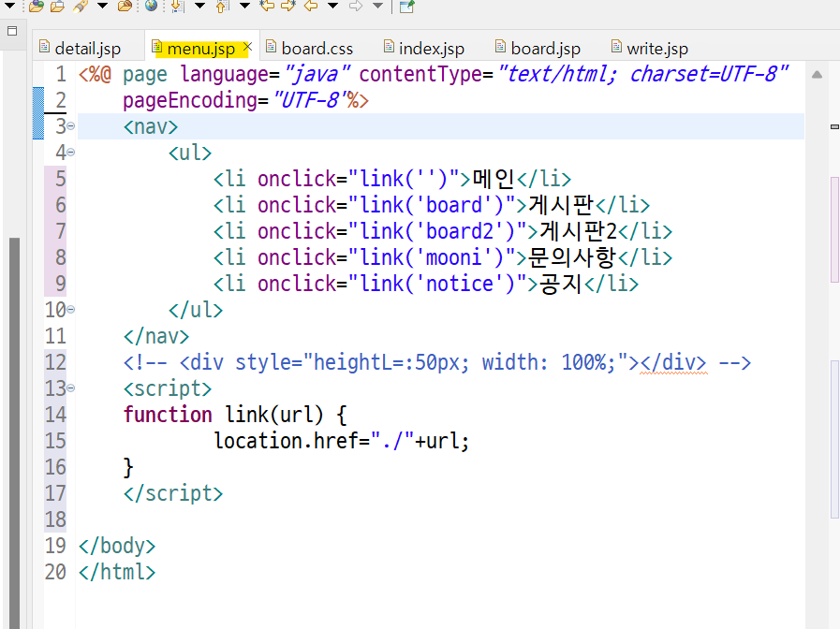Click the 'function' keyword on line 14

click(x=168, y=415)
